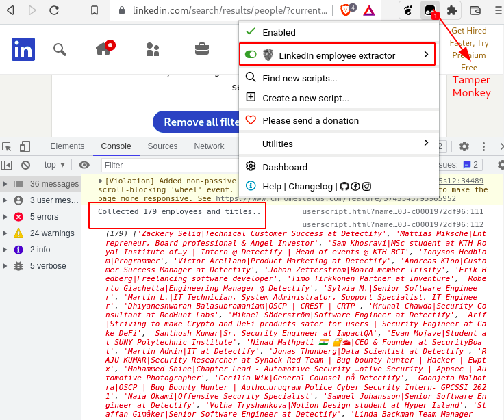The width and height of the screenshot is (504, 420).
Task: Toggle the console sidebar panel icon
Action: [x=6, y=165]
